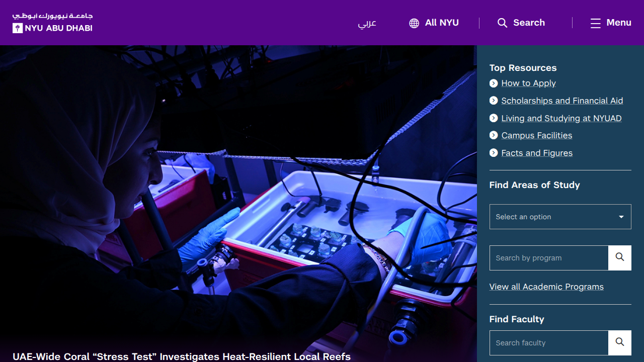Open the main Menu label
Image resolution: width=644 pixels, height=362 pixels.
(x=619, y=23)
